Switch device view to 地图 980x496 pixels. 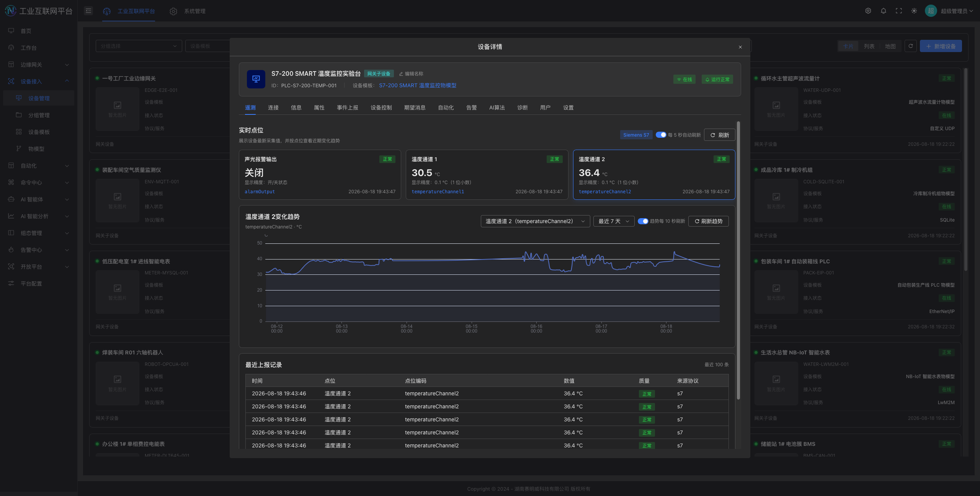tap(890, 46)
